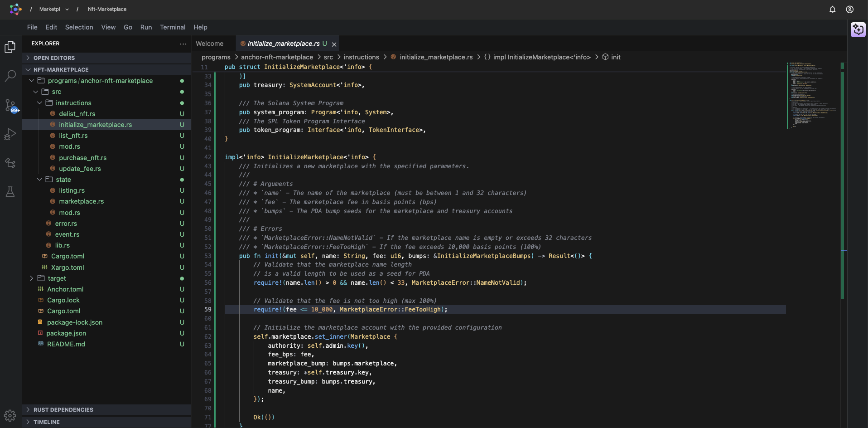Screen dimensions: 868x428
Task: Open the user account profile icon
Action: point(850,10)
